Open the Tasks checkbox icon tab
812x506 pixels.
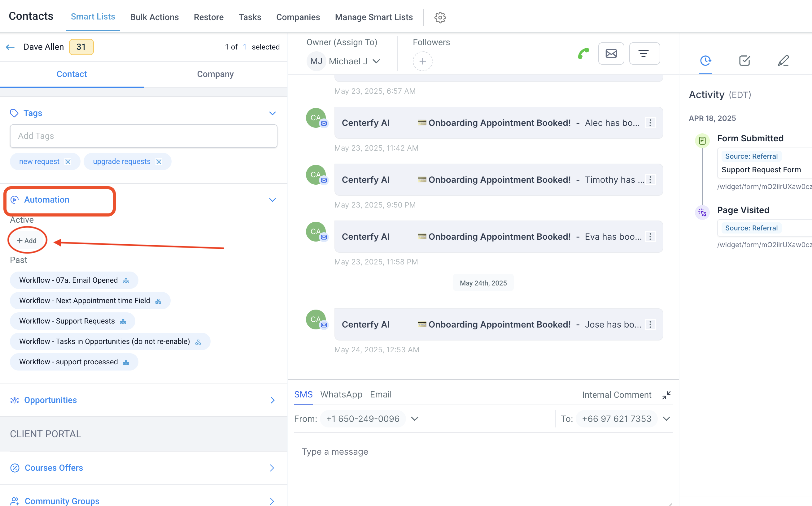point(744,61)
